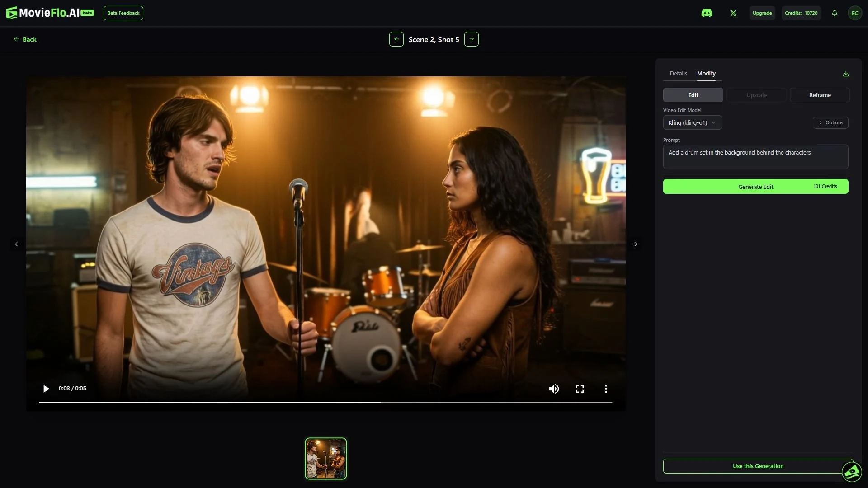This screenshot has height=488, width=868.
Task: Switch to the Details tab
Action: [x=678, y=73]
